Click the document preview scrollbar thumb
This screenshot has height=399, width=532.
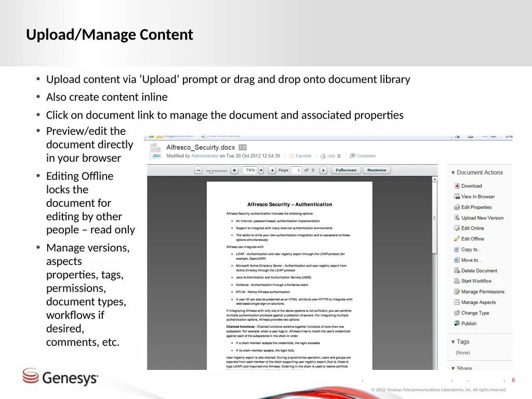435,218
